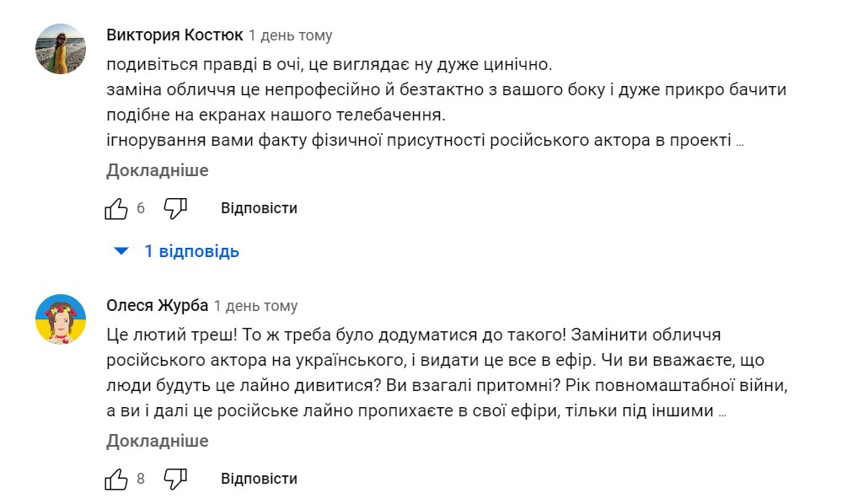
Task: Like Виктория Костюк's comment with thumbs up
Action: pyautogui.click(x=116, y=208)
